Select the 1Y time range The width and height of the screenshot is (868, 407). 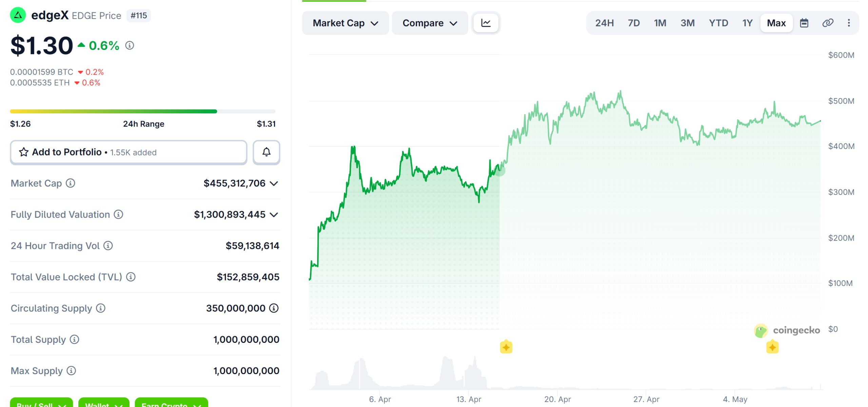click(747, 23)
